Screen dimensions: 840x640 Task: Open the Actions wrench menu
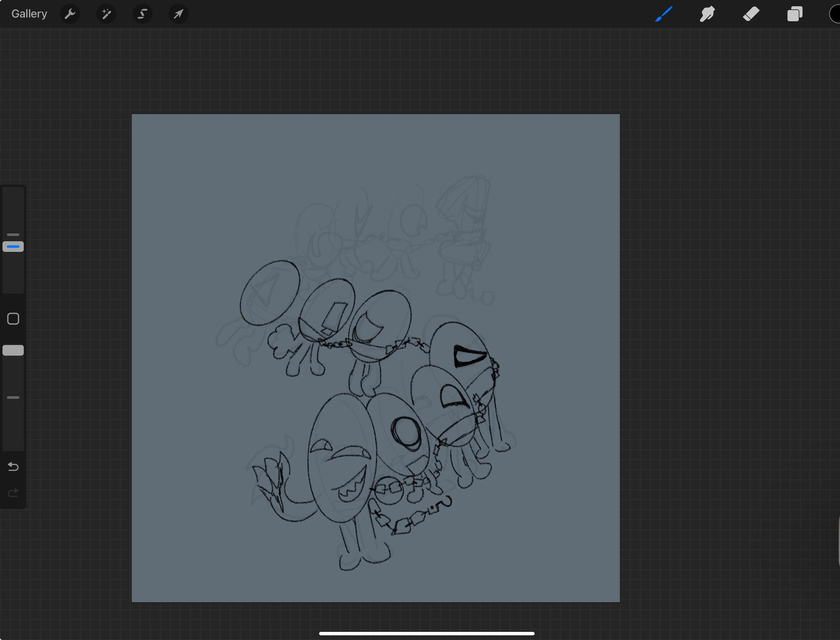coord(70,14)
